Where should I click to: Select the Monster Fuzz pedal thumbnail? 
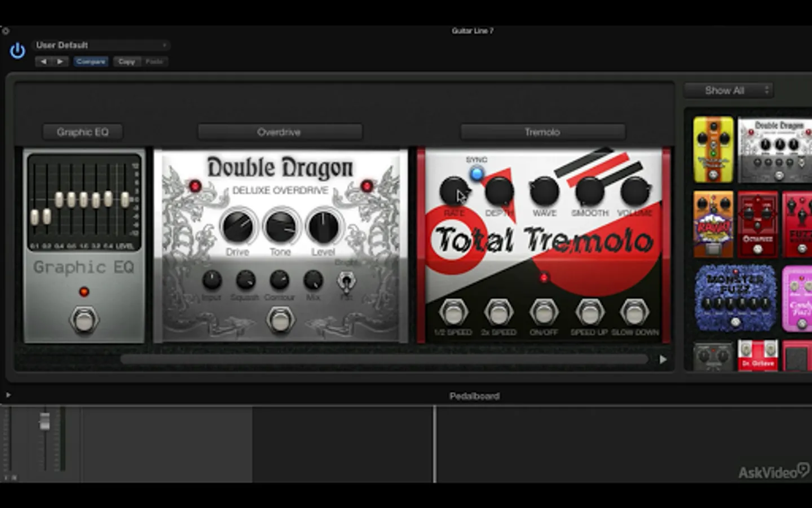tap(736, 299)
